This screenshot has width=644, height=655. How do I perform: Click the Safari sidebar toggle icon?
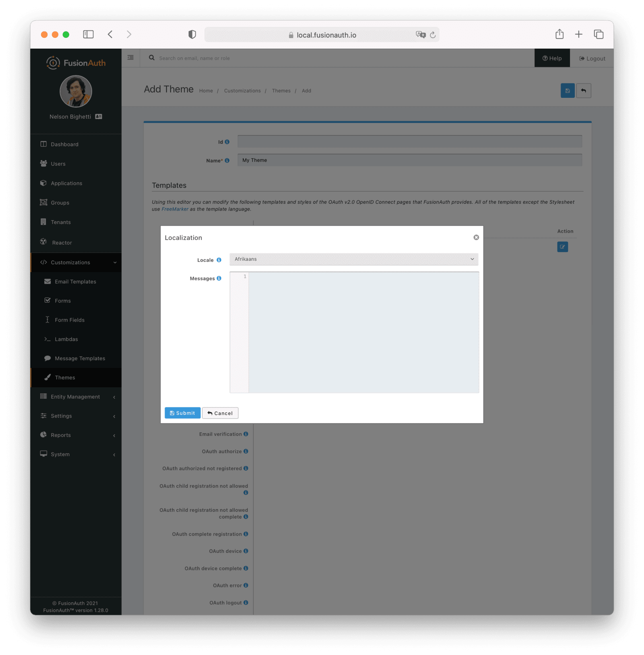(88, 35)
